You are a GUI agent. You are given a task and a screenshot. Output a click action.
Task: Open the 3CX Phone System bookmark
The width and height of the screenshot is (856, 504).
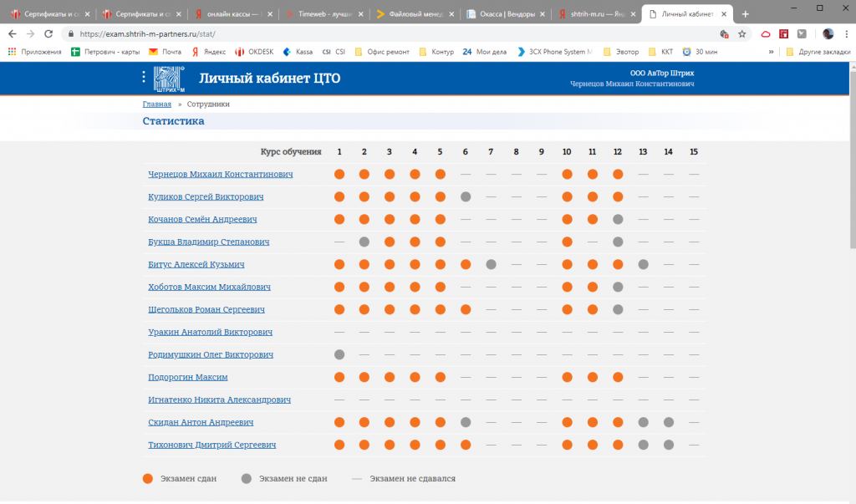tap(555, 52)
